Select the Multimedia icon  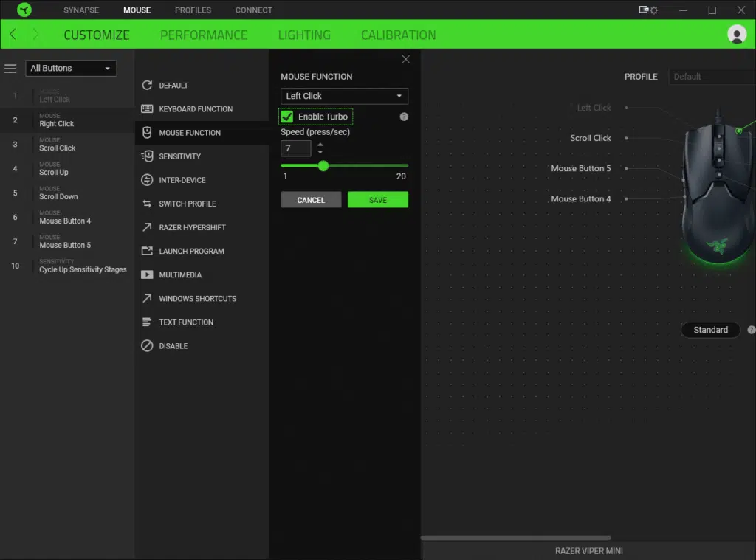coord(147,274)
